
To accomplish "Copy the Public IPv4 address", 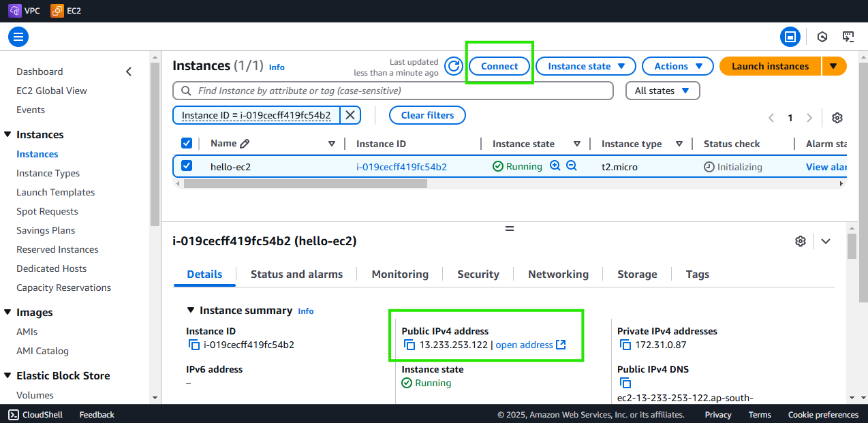I will (x=409, y=345).
